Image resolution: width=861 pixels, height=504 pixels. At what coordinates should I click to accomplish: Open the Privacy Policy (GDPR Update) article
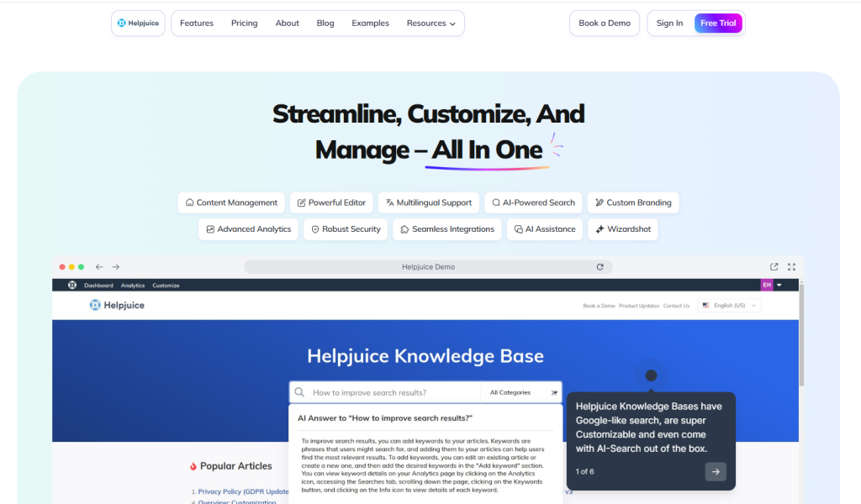click(x=243, y=491)
